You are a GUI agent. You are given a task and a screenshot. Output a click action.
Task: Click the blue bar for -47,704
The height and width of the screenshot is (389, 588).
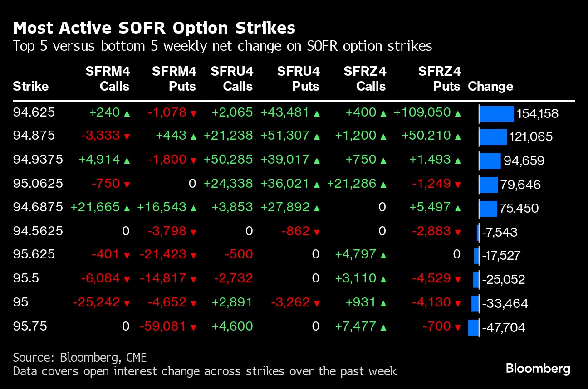point(473,327)
